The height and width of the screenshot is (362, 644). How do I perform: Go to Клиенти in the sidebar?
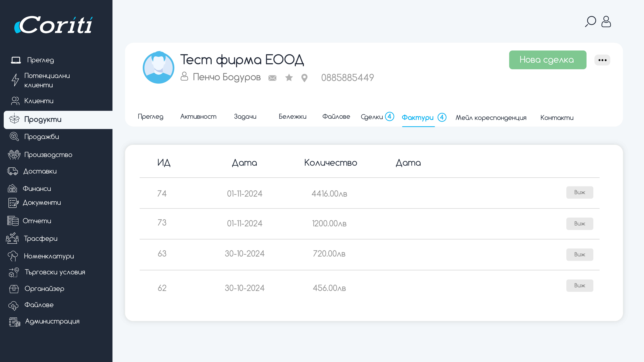coord(39,101)
